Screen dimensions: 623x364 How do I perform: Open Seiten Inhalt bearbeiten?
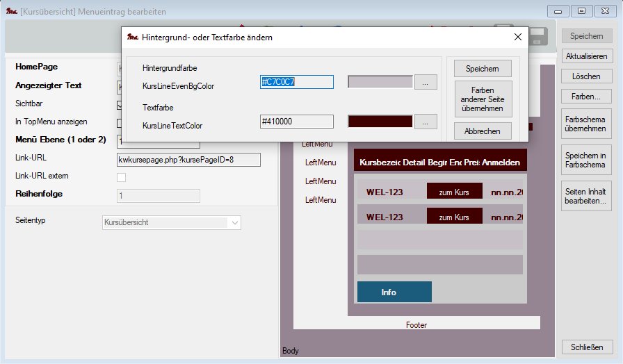587,196
